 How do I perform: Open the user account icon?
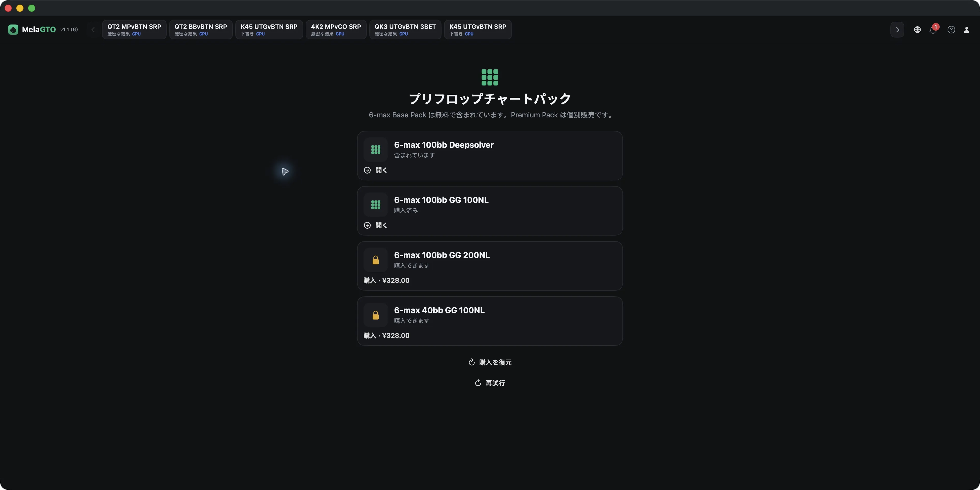coord(966,30)
